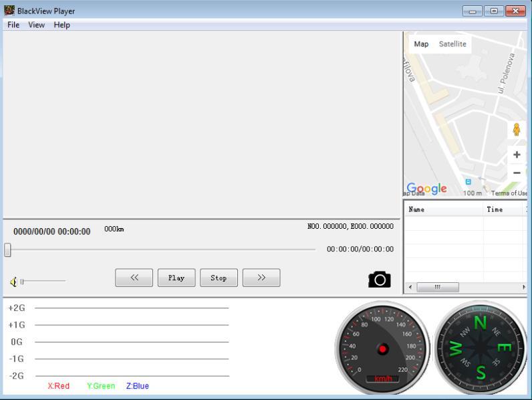Click the km/h label on speedometer
This screenshot has height=400, width=532.
pos(383,379)
